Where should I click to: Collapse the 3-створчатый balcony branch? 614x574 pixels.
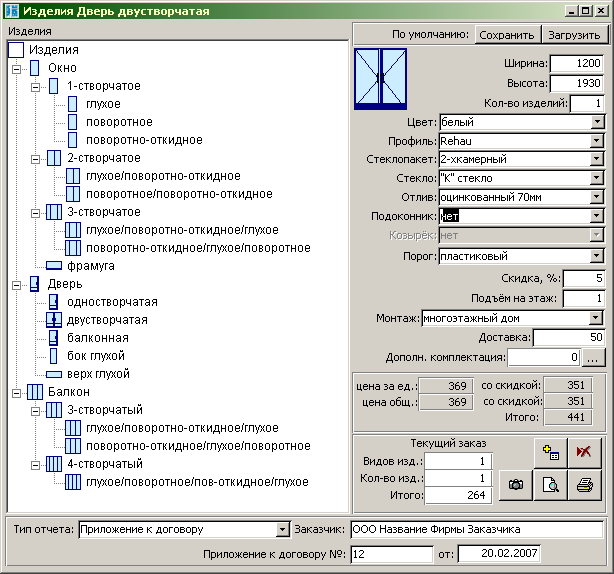tap(35, 412)
